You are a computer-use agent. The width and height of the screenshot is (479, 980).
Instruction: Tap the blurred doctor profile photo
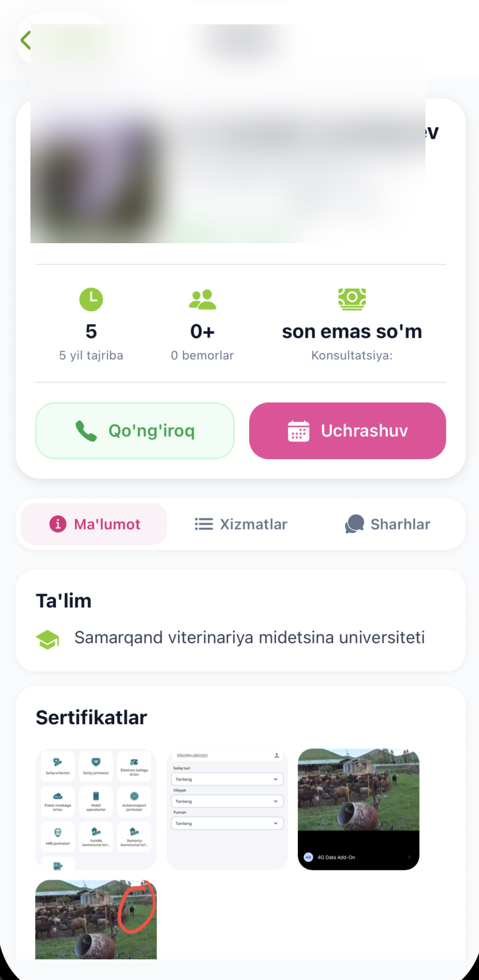(x=97, y=182)
